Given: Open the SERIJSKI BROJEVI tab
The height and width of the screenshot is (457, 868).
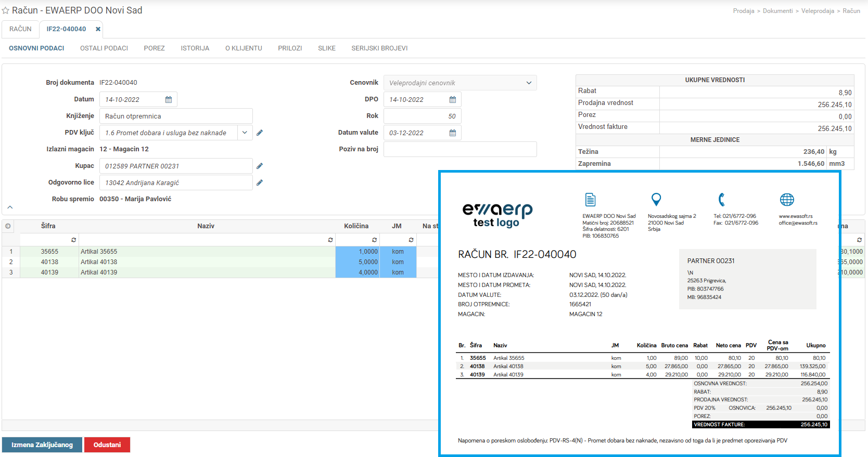Looking at the screenshot, I should click(x=379, y=48).
